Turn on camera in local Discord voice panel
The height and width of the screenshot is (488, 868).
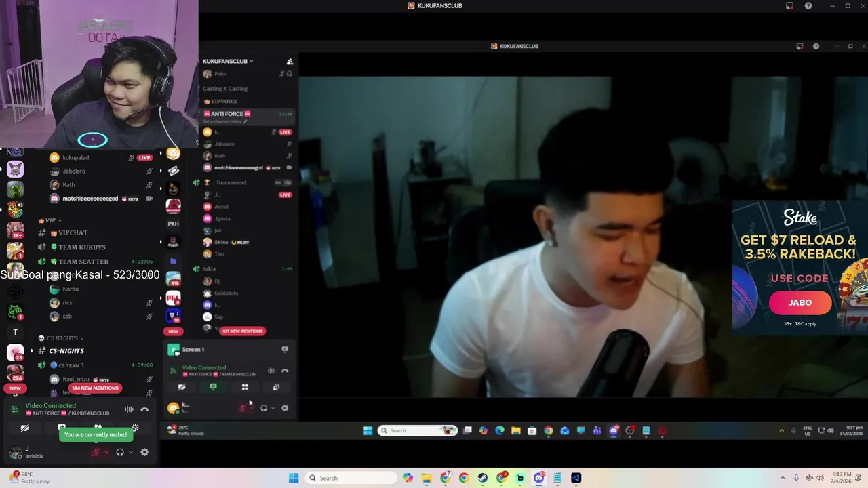25,428
